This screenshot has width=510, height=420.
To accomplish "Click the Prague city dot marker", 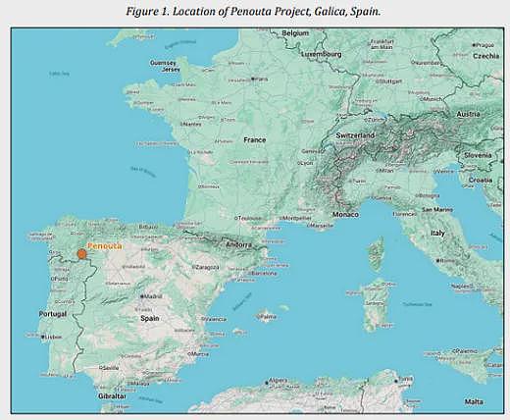I will [474, 45].
